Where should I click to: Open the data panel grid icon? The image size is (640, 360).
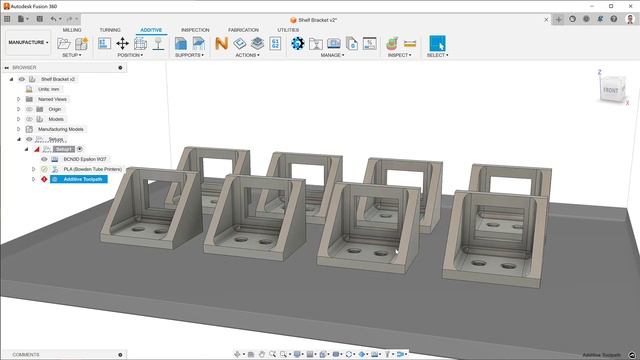click(x=7, y=19)
